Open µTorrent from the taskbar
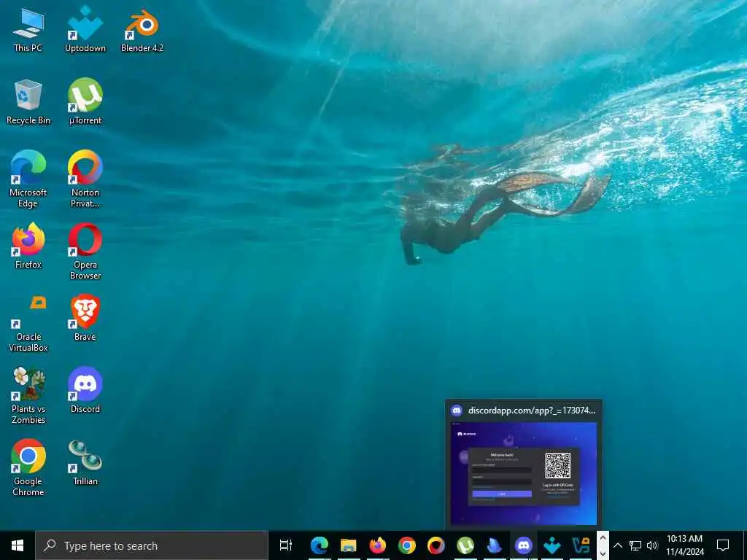 click(465, 545)
